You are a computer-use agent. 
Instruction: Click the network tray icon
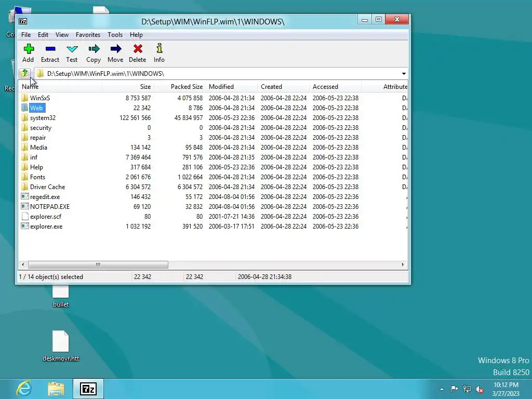coord(467,389)
